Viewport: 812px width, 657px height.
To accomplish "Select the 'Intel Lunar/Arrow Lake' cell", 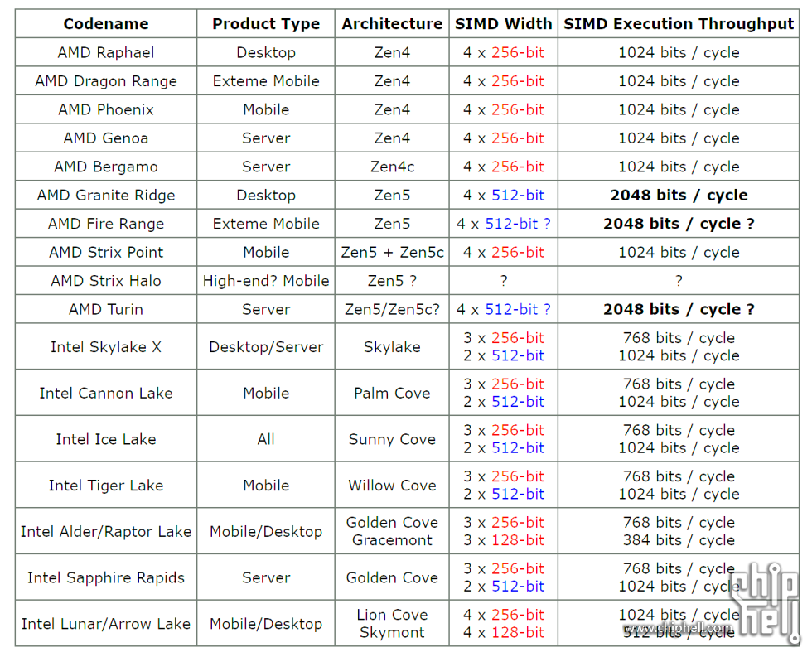I will tap(106, 623).
